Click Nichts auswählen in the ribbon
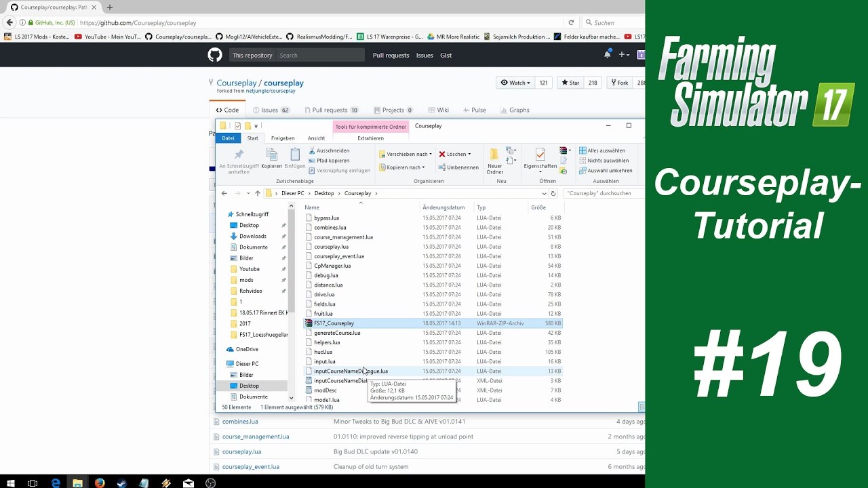 (604, 161)
